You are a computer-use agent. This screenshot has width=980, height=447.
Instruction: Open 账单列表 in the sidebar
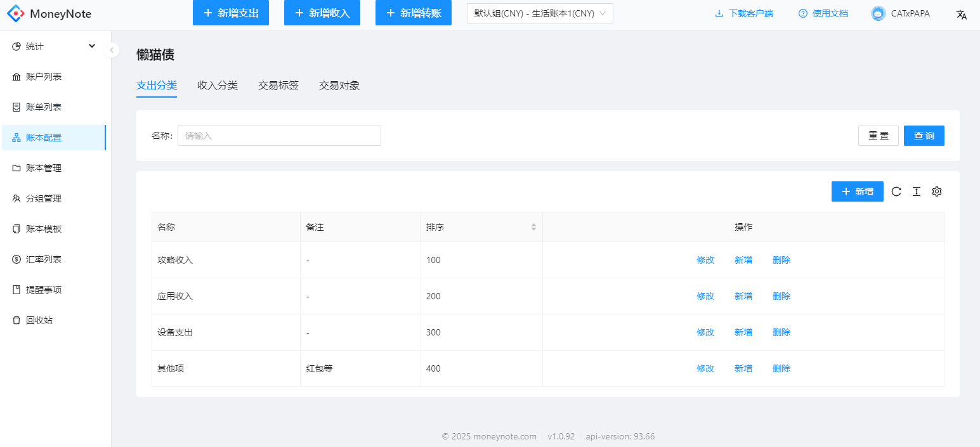pyautogui.click(x=54, y=107)
